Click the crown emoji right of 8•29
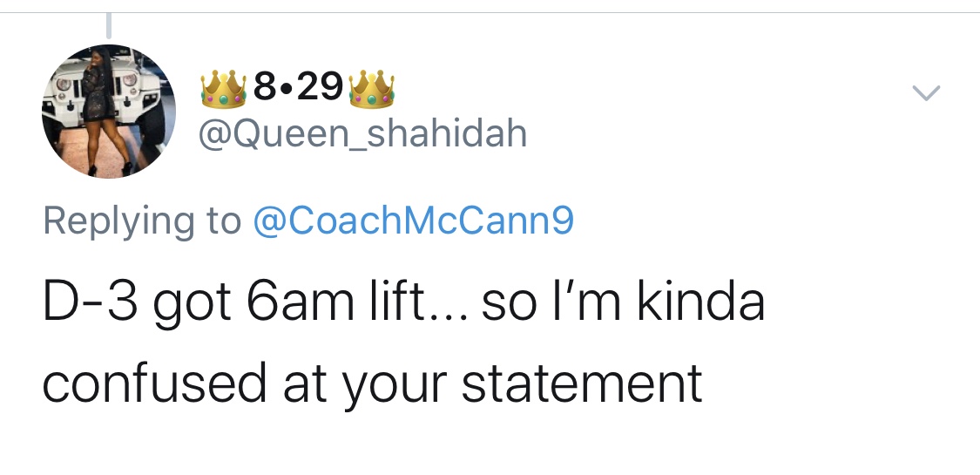 (x=371, y=90)
